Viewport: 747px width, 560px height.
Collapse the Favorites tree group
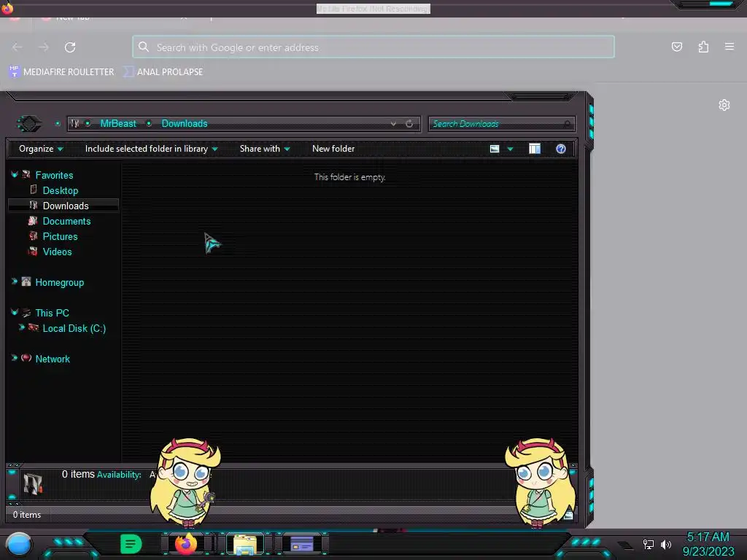click(x=15, y=175)
